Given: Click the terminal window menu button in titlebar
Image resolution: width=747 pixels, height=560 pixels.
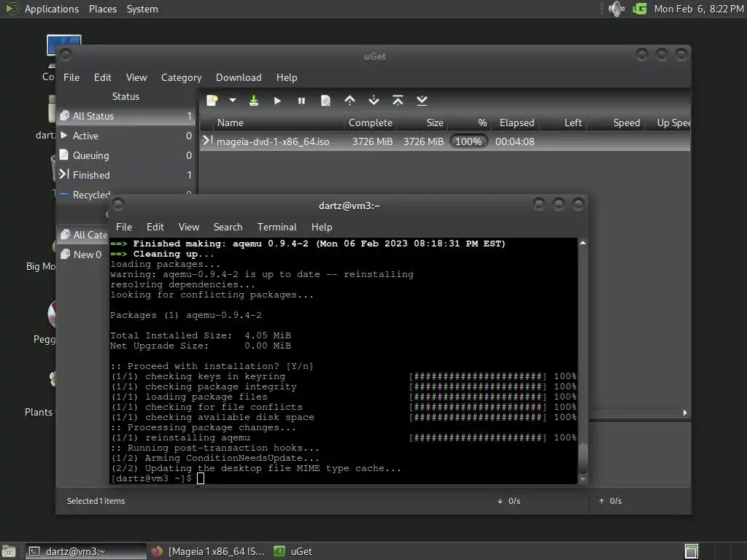Looking at the screenshot, I should (118, 204).
